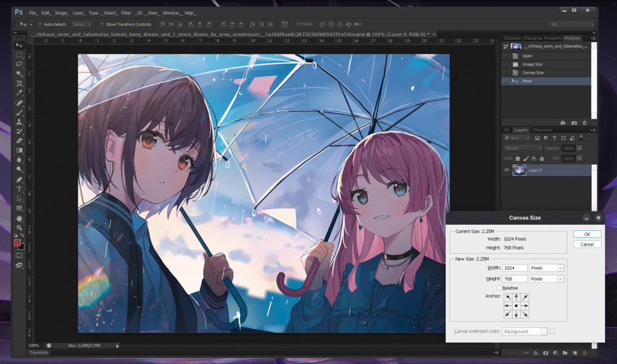The image size is (617, 364).
Task: Open the Height units Pixels dropdown
Action: coord(547,278)
